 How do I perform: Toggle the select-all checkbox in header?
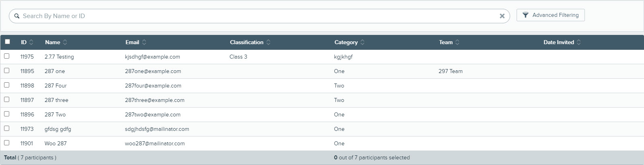tap(7, 42)
